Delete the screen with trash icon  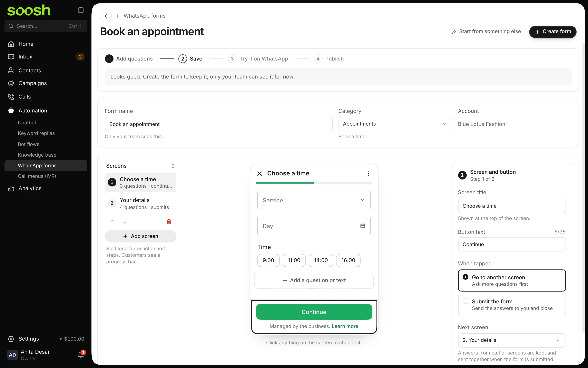169,221
